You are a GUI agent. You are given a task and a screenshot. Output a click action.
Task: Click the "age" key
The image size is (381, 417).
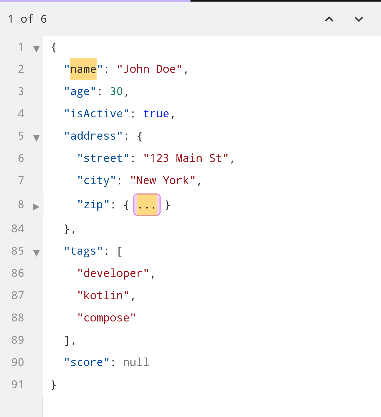(80, 91)
